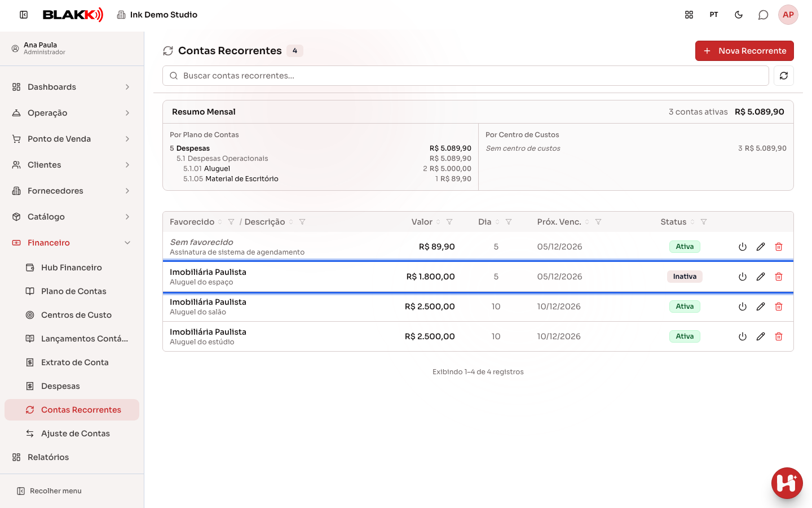Filter by Favorecido column funnel
The height and width of the screenshot is (508, 812).
point(231,222)
